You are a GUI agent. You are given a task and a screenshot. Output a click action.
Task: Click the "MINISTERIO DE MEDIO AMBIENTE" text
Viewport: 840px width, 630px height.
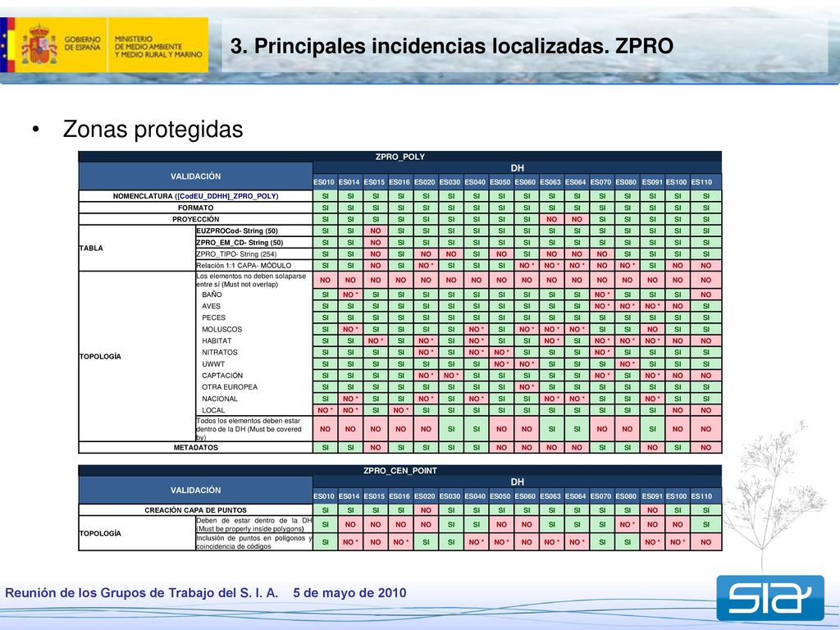click(158, 47)
